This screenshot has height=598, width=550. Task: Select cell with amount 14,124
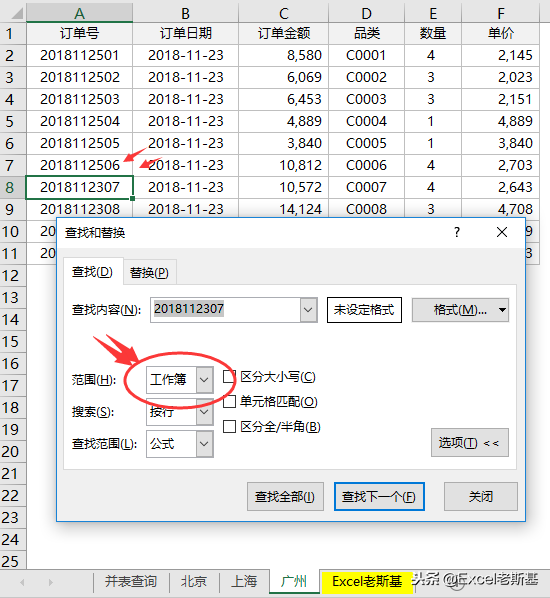coord(283,208)
